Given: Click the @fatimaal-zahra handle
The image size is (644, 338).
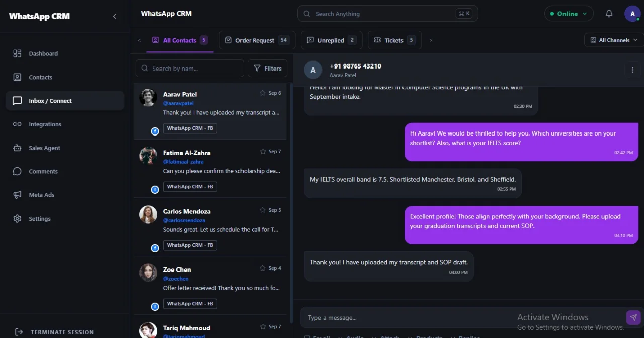Looking at the screenshot, I should pos(183,162).
